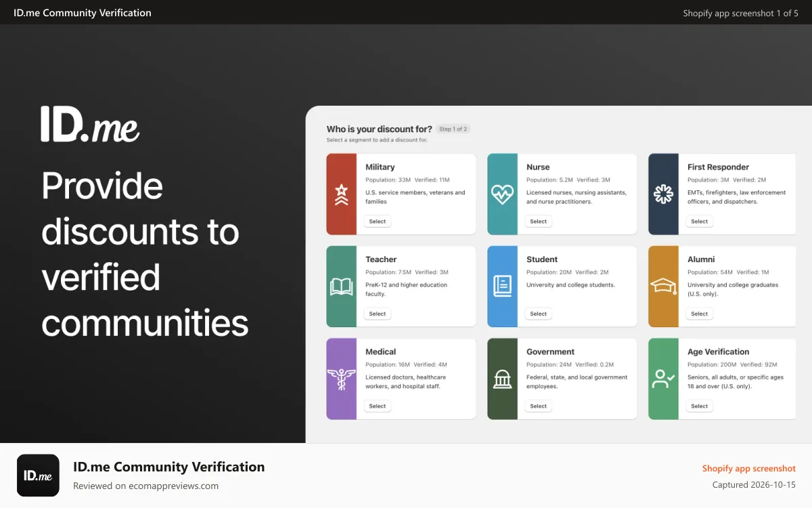The image size is (812, 508).
Task: Click the First Responder star-of-life icon
Action: [663, 194]
